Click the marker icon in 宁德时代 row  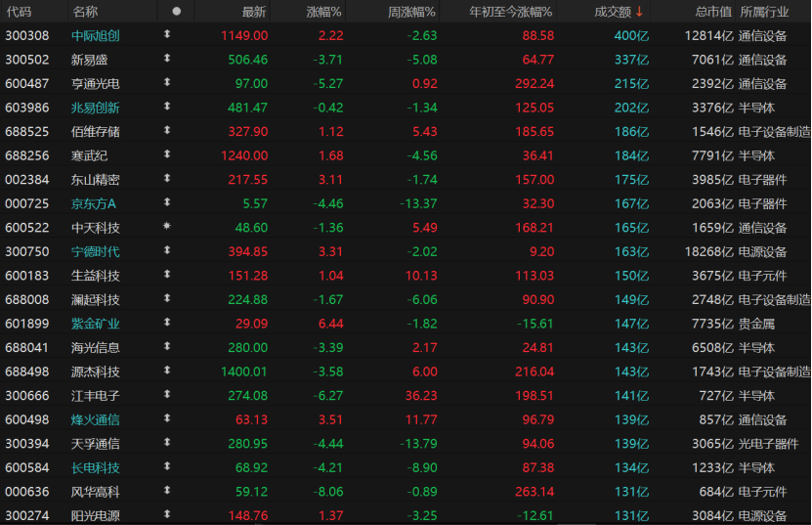tap(167, 250)
